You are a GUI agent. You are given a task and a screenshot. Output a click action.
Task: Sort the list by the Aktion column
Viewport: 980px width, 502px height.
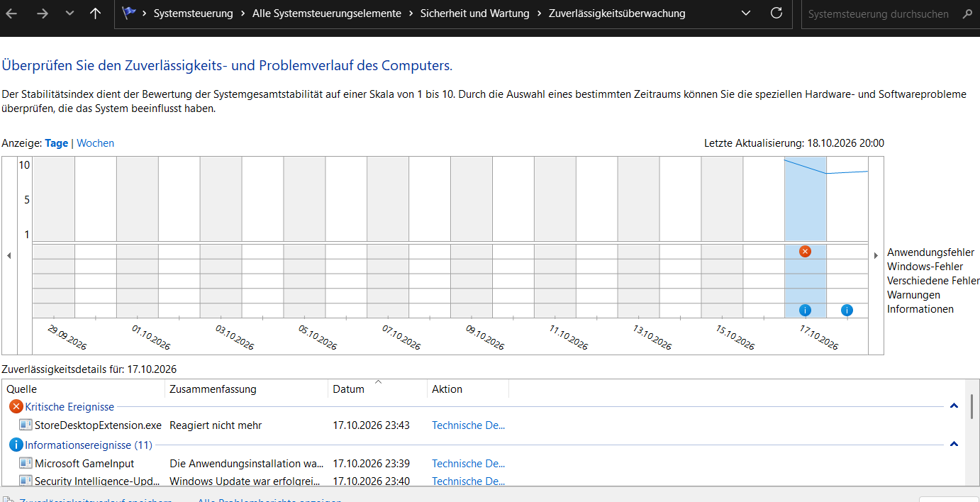click(x=468, y=389)
